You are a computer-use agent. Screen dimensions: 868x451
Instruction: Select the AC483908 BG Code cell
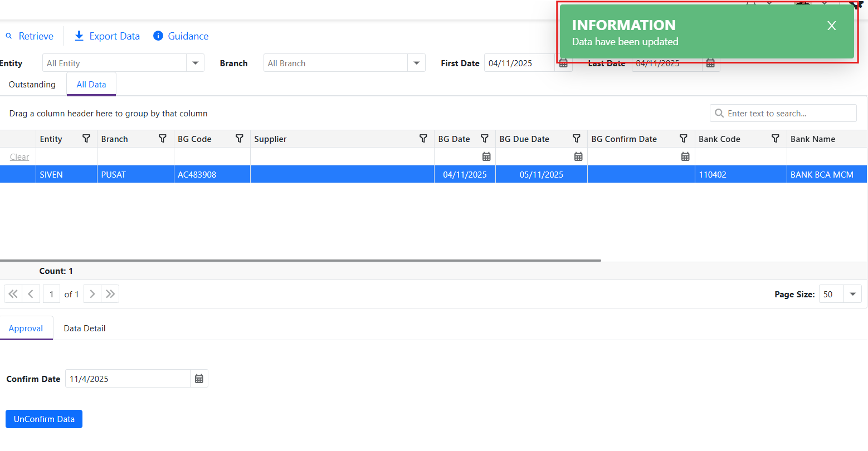click(212, 174)
